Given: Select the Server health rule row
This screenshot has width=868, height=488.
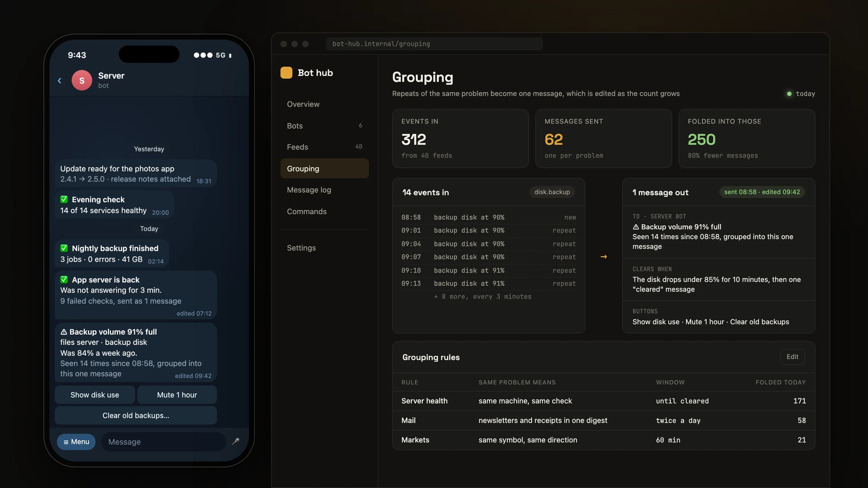Looking at the screenshot, I should point(604,401).
